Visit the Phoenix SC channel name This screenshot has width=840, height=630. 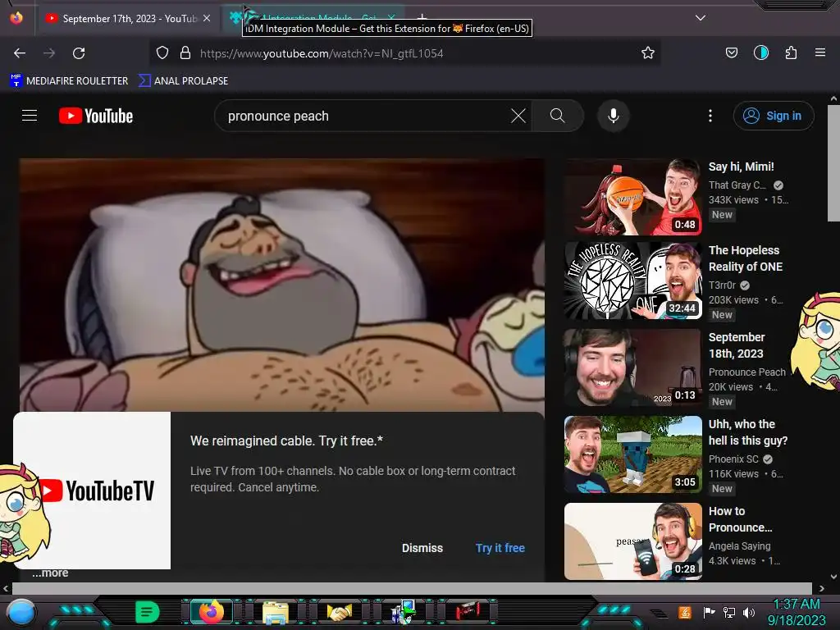click(x=733, y=459)
